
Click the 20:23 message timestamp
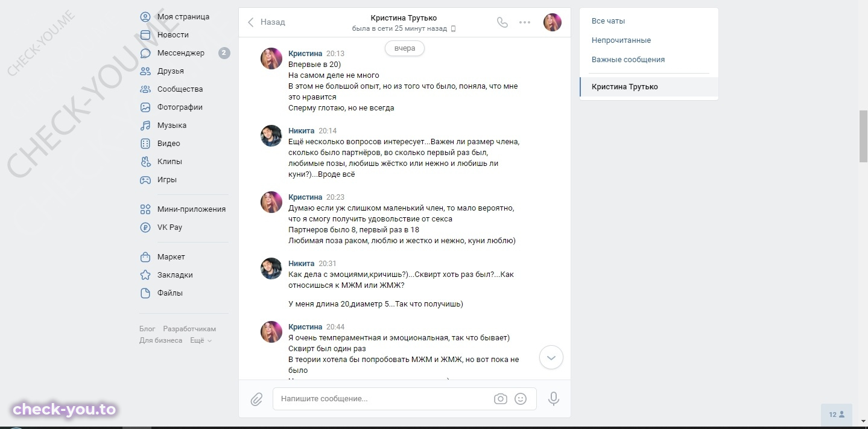(335, 197)
